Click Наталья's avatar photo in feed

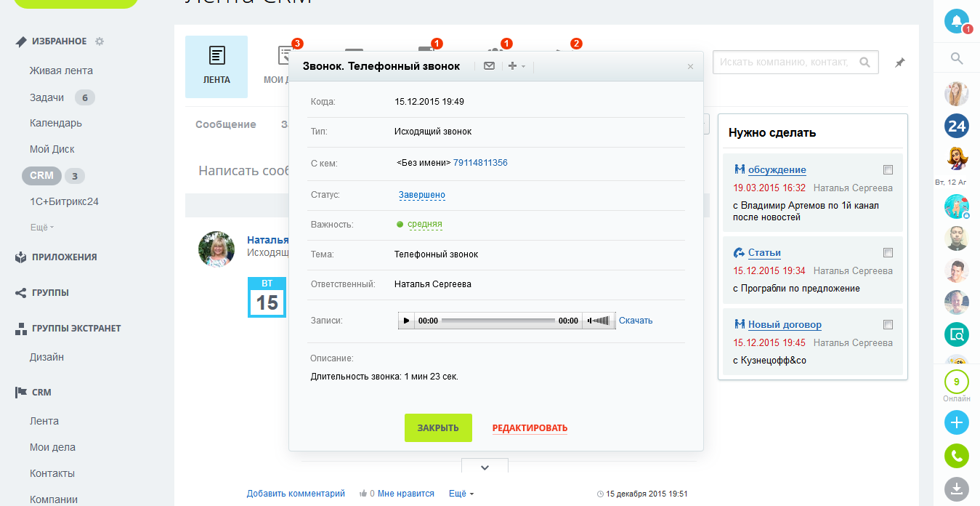(216, 249)
